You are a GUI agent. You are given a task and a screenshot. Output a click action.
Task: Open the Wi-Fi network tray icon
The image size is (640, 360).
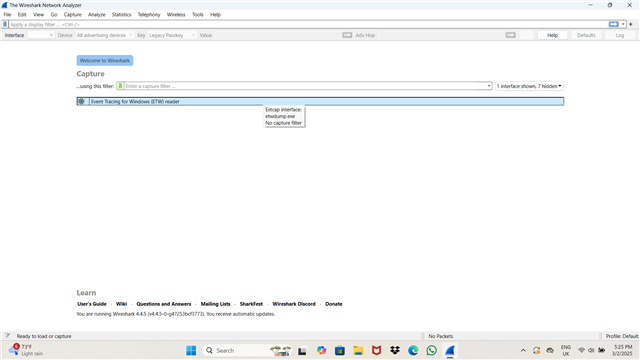pyautogui.click(x=581, y=350)
